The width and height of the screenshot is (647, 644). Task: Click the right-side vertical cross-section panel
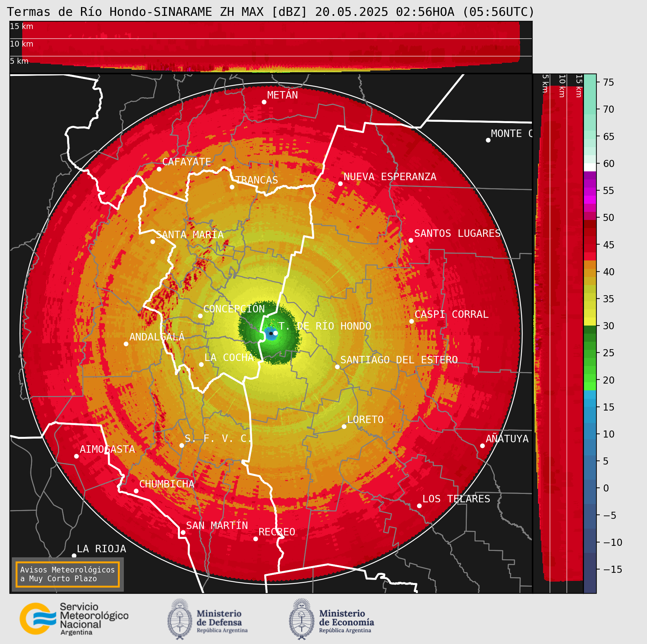[558, 333]
